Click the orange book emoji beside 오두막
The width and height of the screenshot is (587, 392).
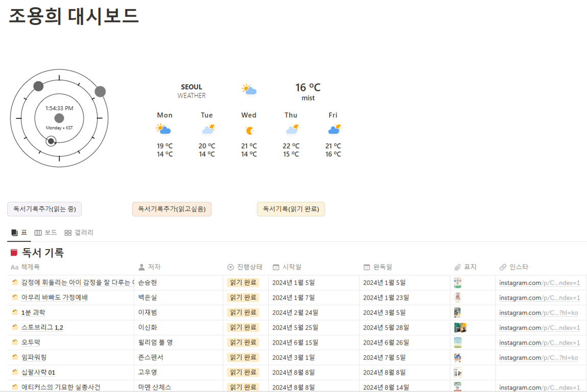tap(15, 342)
